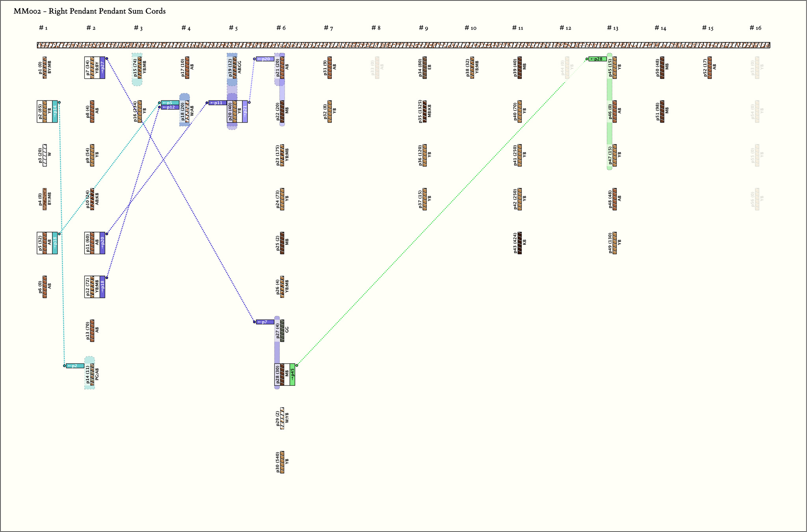807x532 pixels.
Task: Select cord p35 (1325) in column 9
Action: pyautogui.click(x=424, y=112)
